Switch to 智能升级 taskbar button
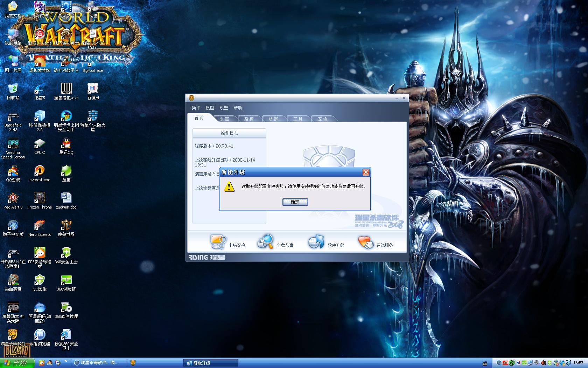 (x=210, y=363)
